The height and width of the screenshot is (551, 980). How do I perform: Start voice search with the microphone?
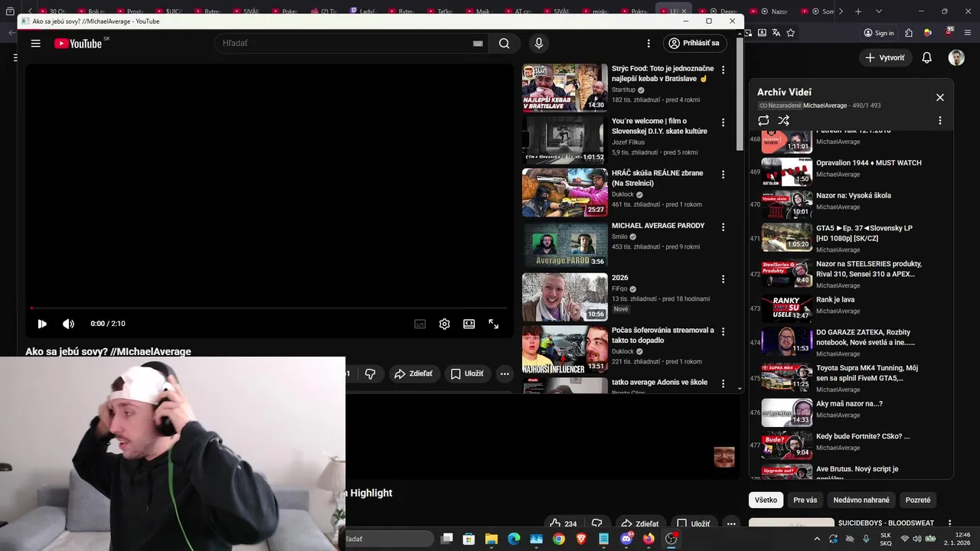click(539, 44)
